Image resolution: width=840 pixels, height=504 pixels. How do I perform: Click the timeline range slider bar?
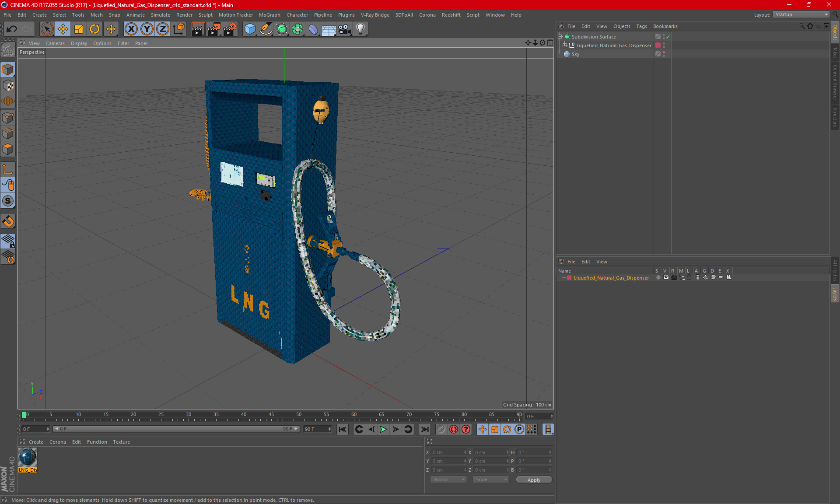176,429
